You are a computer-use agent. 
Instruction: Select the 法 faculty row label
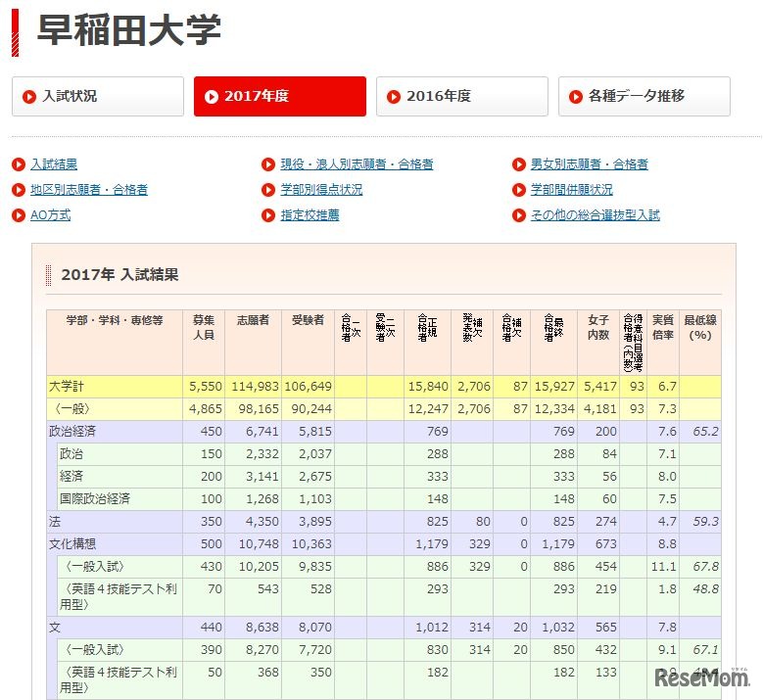point(55,522)
